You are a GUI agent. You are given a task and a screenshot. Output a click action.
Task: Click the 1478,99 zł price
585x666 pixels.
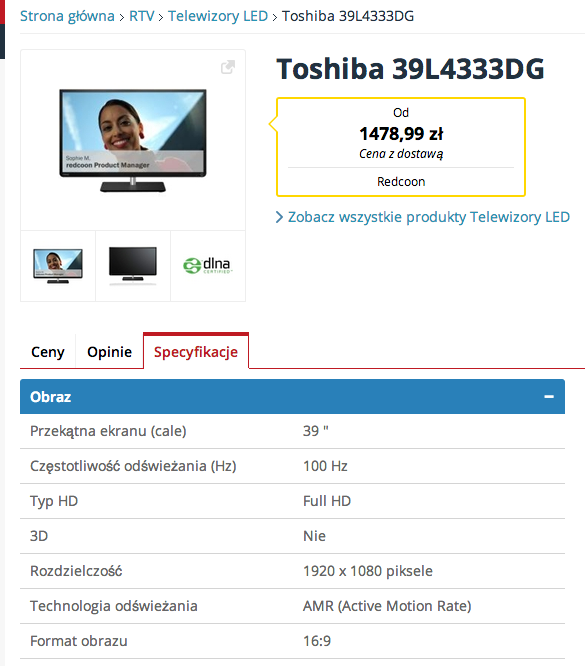(x=401, y=134)
